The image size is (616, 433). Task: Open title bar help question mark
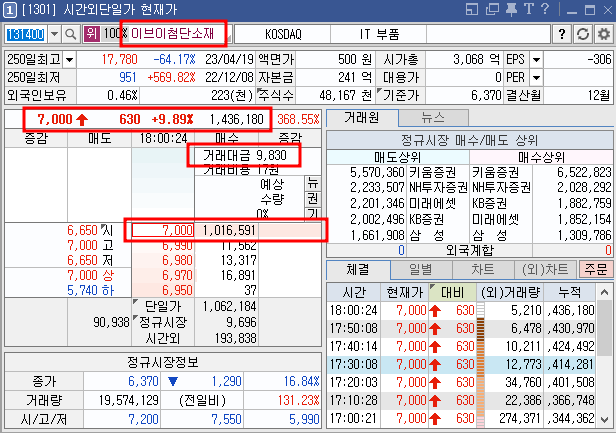click(545, 9)
